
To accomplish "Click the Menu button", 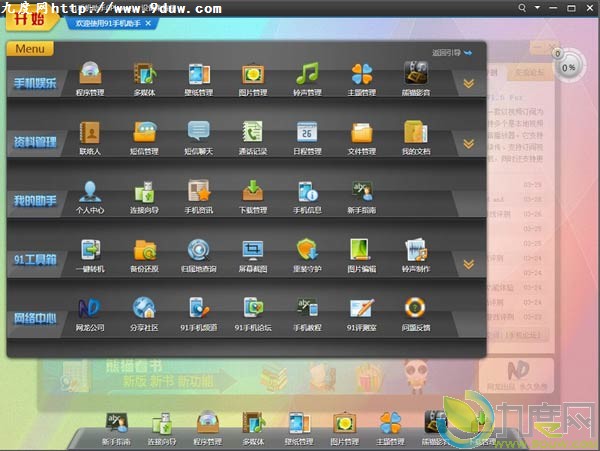I will click(30, 49).
